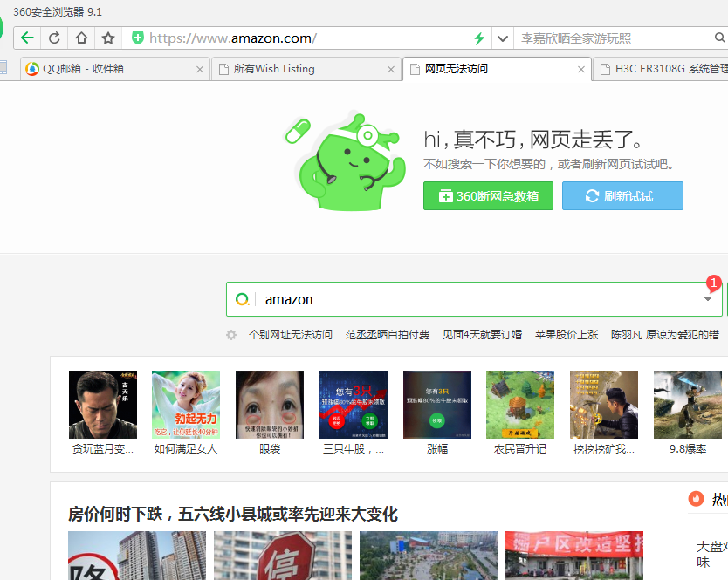Viewport: 728px width, 580px height.
Task: Click the address bar URL field
Action: pos(306,38)
